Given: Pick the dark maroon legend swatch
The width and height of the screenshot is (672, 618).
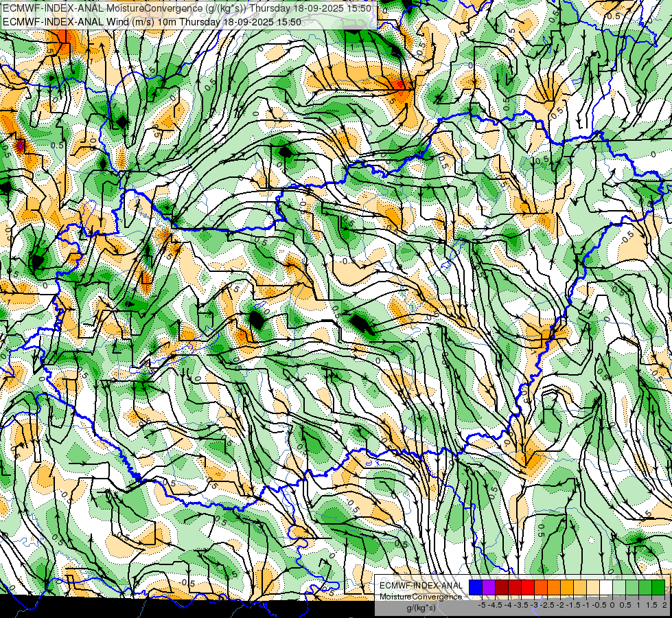Looking at the screenshot, I should pyautogui.click(x=502, y=587).
